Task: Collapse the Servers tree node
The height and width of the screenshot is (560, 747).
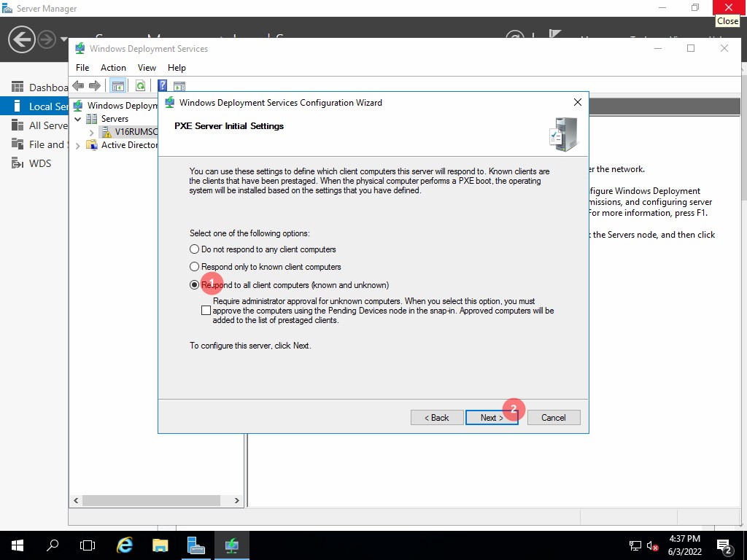Action: pos(78,119)
